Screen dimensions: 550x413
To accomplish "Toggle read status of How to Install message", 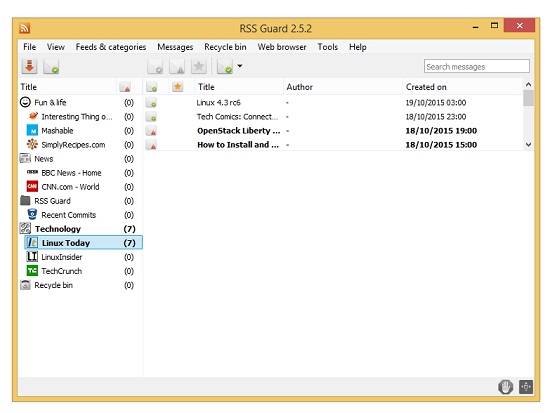I will [152, 145].
